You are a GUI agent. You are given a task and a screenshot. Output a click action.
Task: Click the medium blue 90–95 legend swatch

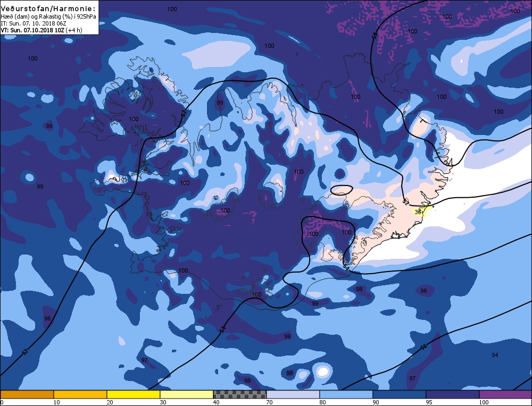(400, 394)
